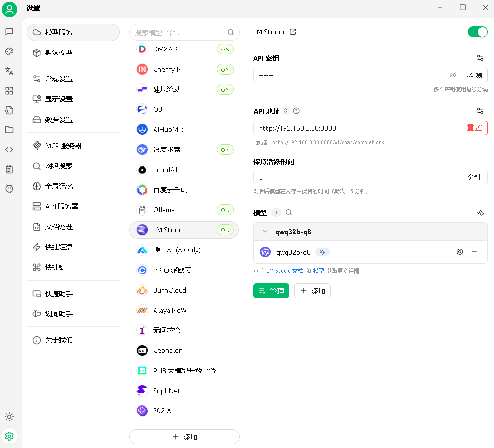Select 硅基流动 in provider list

tap(184, 89)
